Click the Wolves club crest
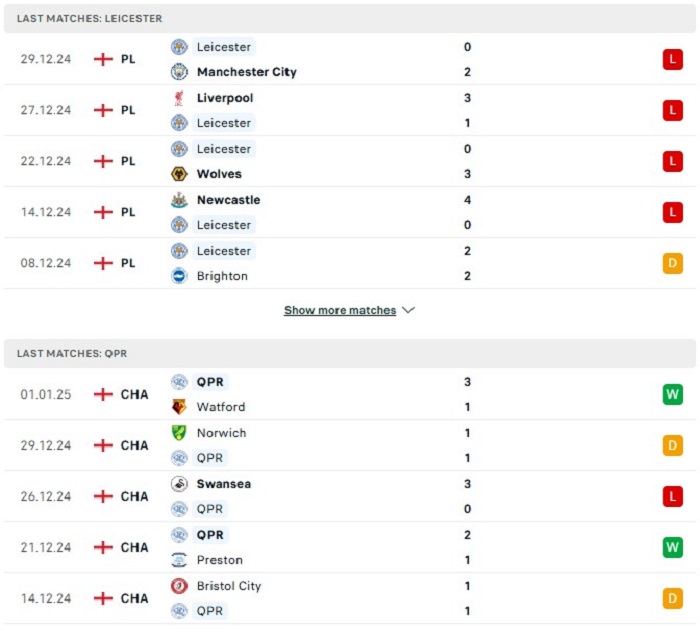 pyautogui.click(x=179, y=174)
